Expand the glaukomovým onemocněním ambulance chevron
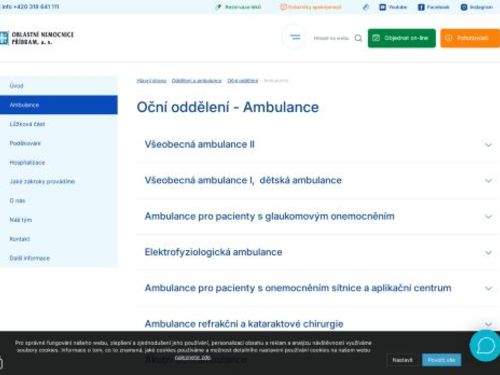The image size is (500, 375). (488, 217)
